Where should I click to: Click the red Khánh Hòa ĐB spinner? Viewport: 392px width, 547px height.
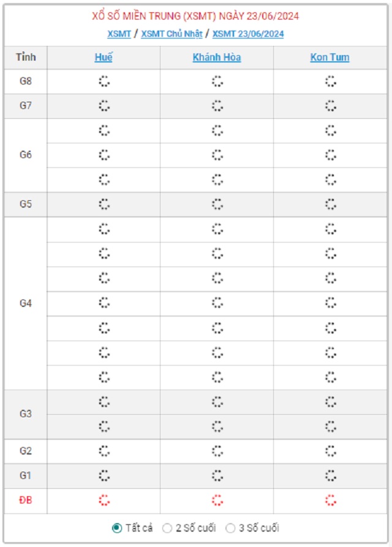pyautogui.click(x=217, y=500)
